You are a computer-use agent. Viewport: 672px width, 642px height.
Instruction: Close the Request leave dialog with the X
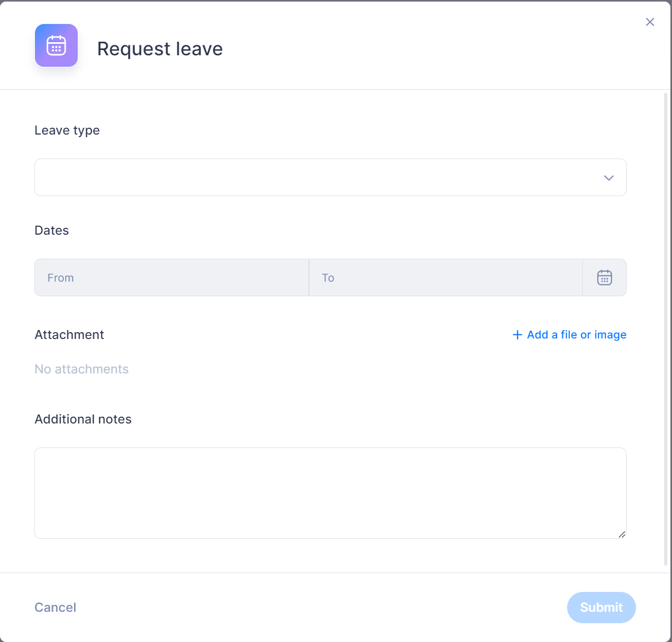coord(650,22)
